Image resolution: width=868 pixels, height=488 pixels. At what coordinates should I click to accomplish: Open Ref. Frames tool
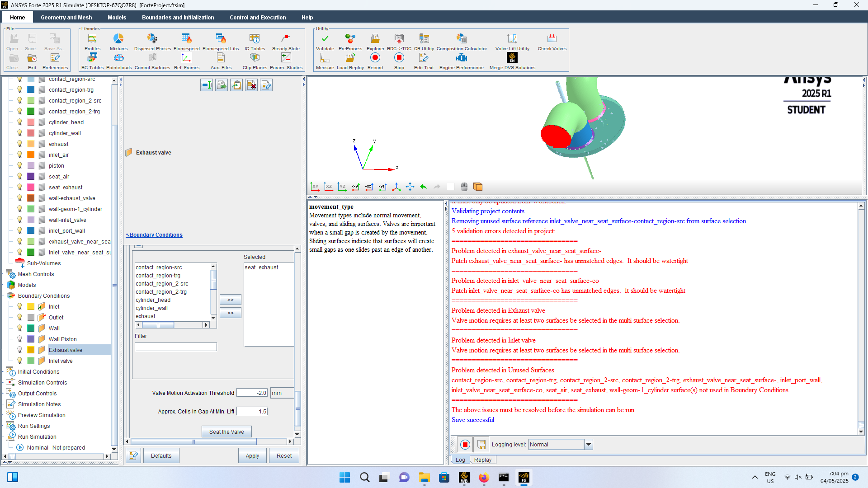(186, 61)
